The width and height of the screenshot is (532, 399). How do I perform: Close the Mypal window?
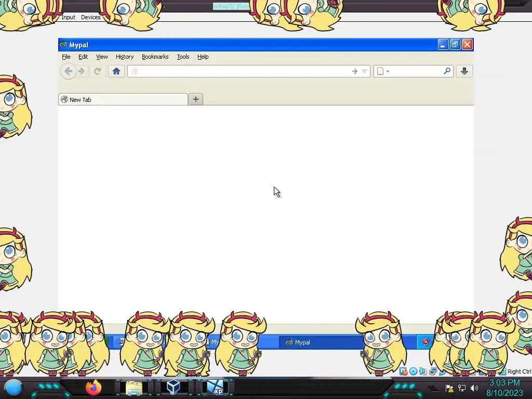(x=467, y=45)
